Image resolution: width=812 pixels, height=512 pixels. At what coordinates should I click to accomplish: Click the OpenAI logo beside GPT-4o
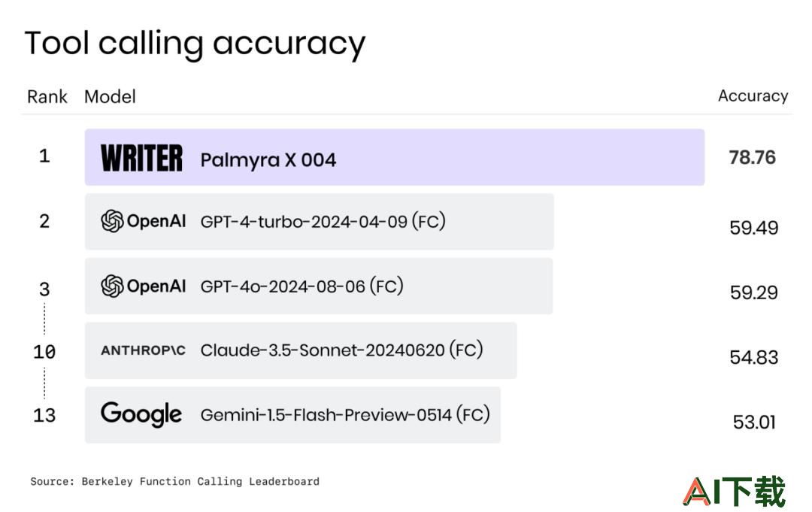coord(144,286)
